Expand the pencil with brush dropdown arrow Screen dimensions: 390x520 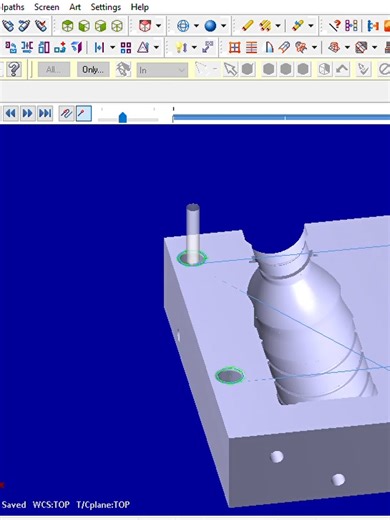point(311,26)
